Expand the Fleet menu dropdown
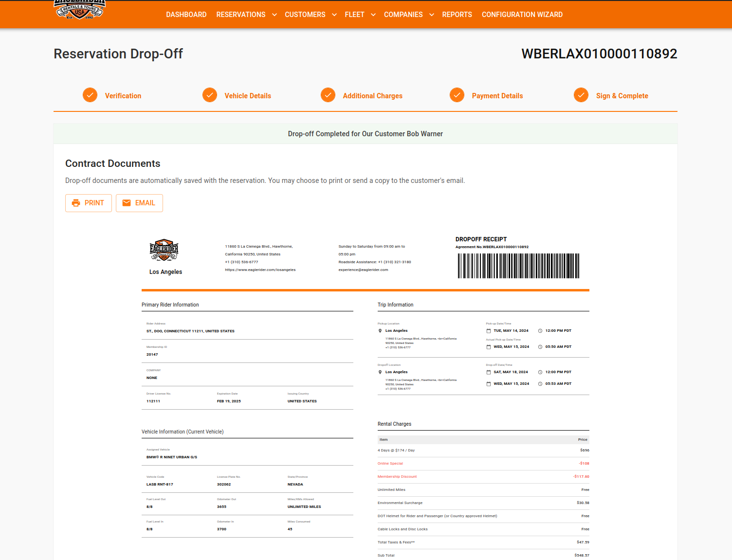732x560 pixels. click(373, 15)
